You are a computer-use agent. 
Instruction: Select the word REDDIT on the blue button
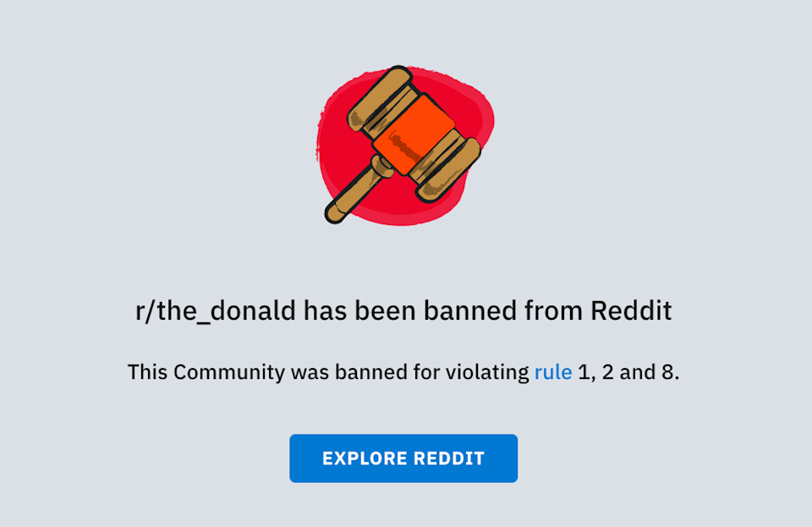click(x=449, y=458)
